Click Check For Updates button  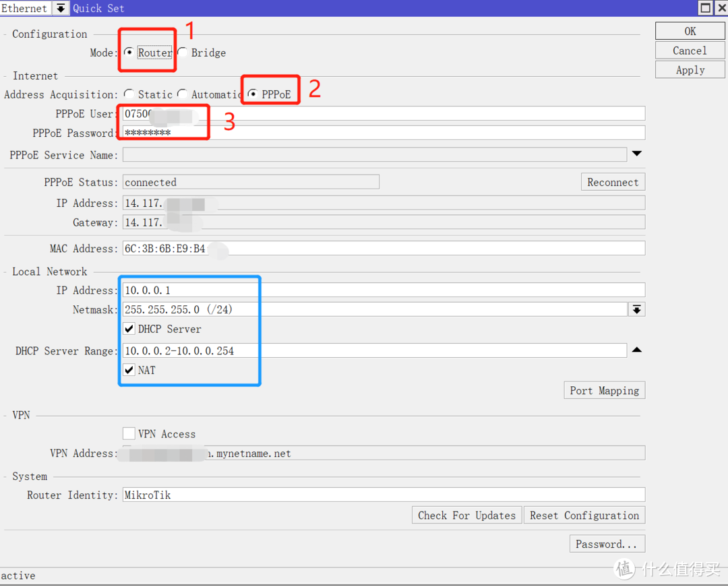[466, 516]
